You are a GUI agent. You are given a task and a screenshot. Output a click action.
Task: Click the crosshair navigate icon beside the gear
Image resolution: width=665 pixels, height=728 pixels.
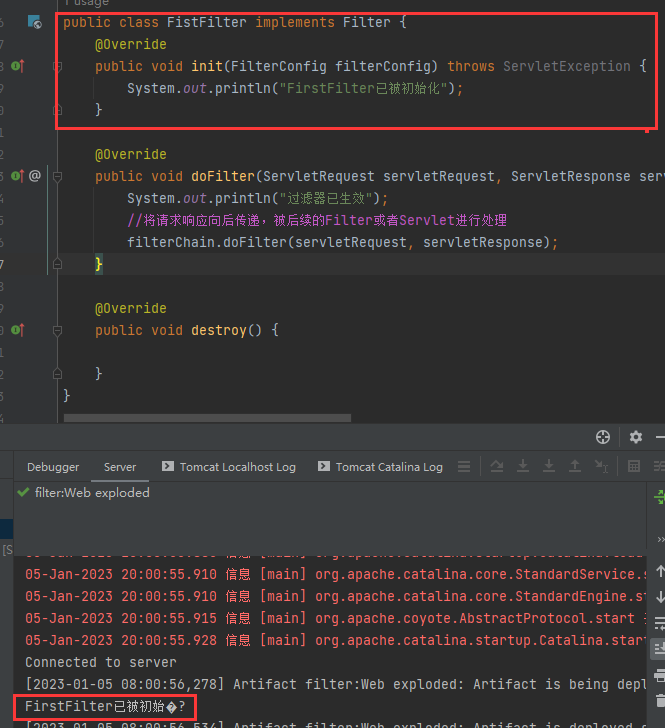(x=603, y=437)
